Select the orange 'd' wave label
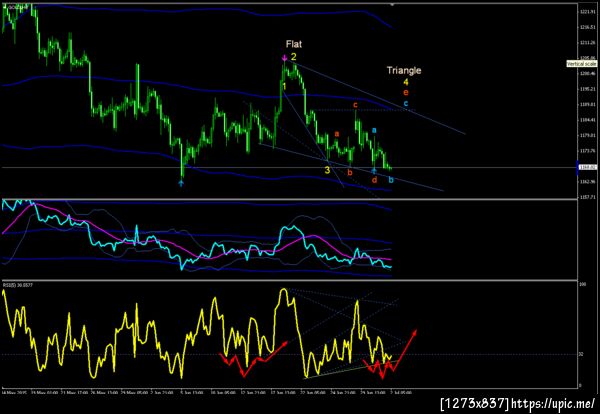This screenshot has width=600, height=414. point(374,179)
